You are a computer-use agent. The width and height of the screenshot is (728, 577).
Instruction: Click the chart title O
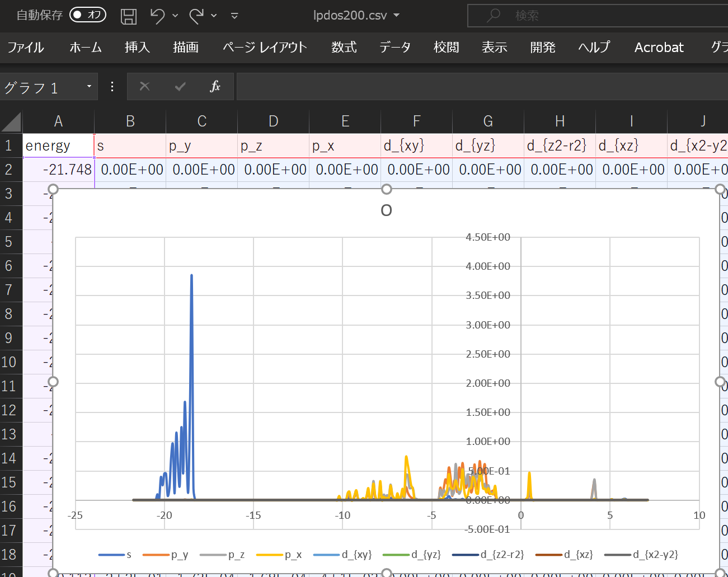pos(386,210)
